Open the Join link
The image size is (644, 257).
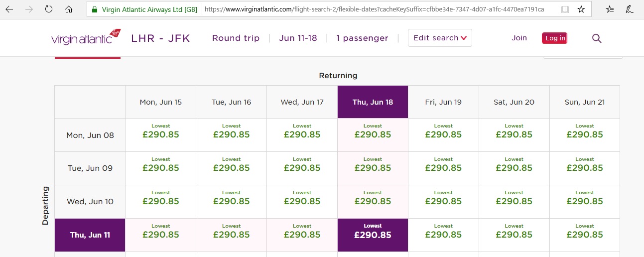[x=519, y=38]
